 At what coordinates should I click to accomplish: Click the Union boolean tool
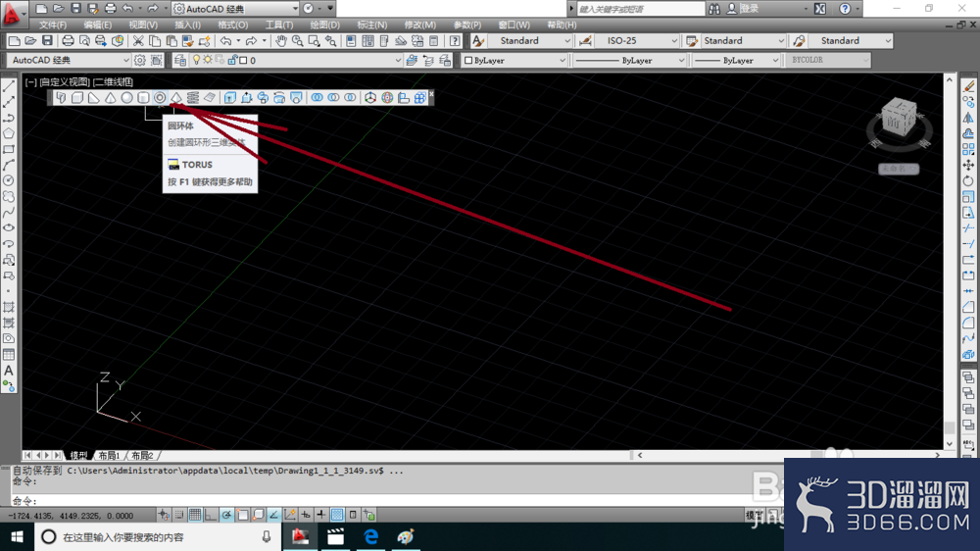(318, 98)
